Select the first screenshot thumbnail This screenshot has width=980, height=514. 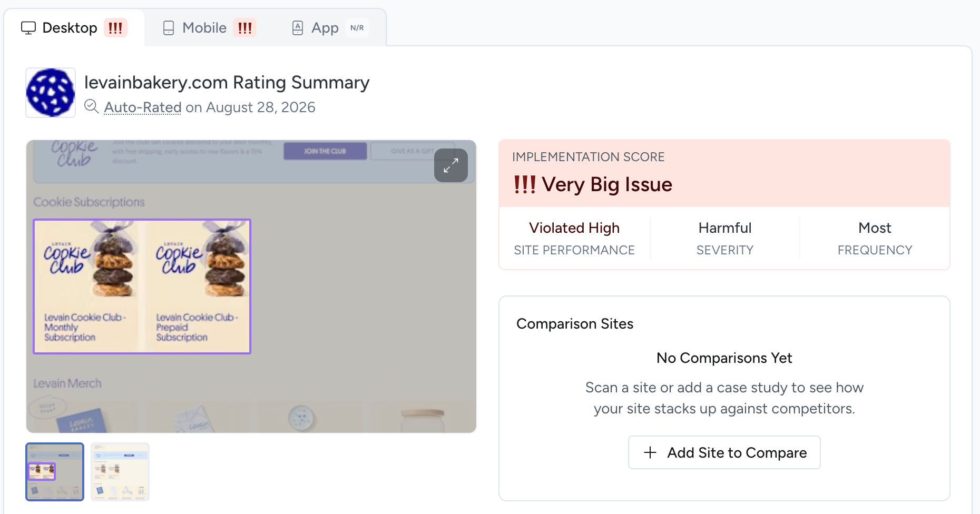[x=55, y=471]
